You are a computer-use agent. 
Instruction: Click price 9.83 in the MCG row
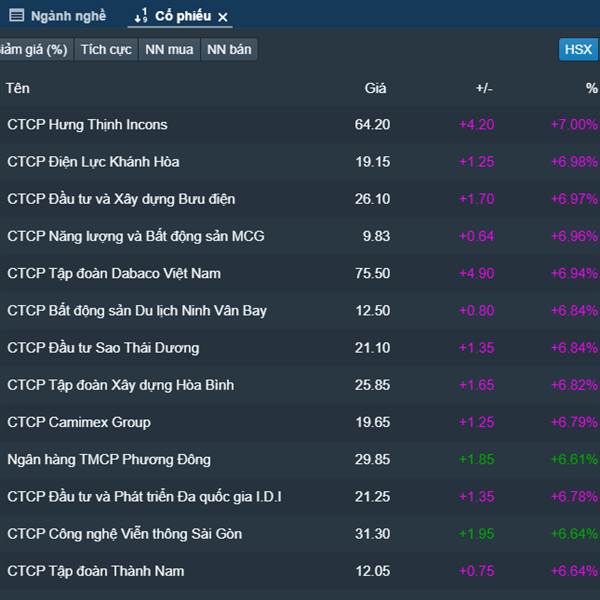[x=377, y=236]
